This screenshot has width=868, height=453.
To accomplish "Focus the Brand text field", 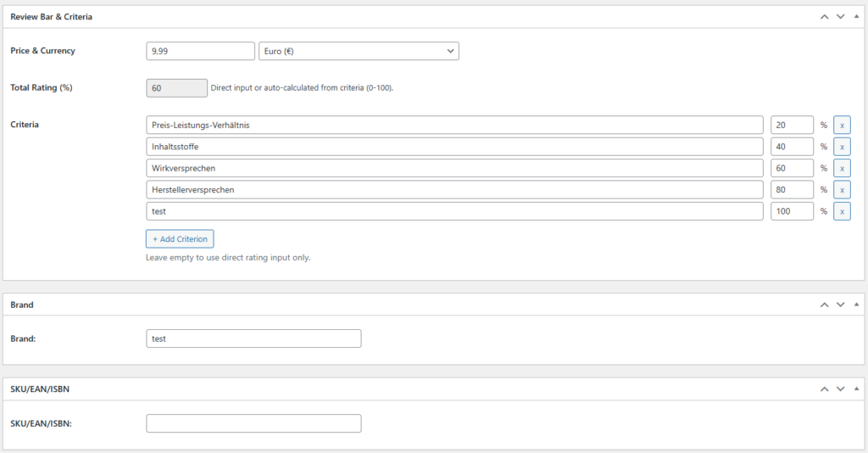I will point(253,338).
